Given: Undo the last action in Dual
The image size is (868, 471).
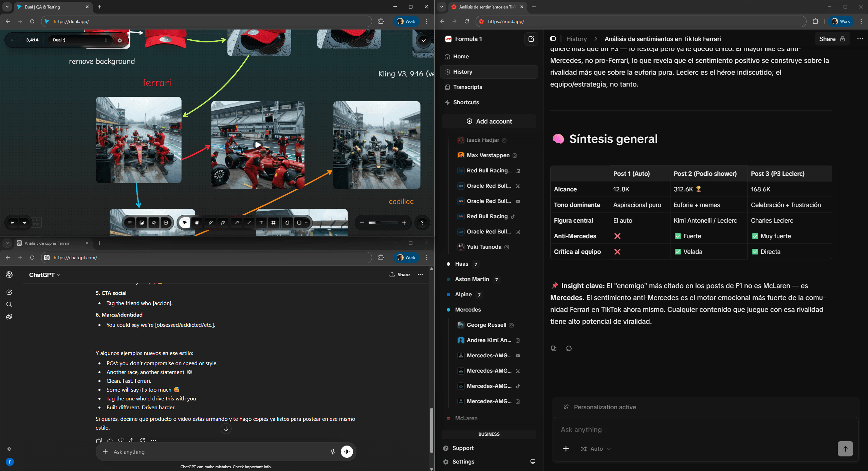Looking at the screenshot, I should tap(13, 223).
